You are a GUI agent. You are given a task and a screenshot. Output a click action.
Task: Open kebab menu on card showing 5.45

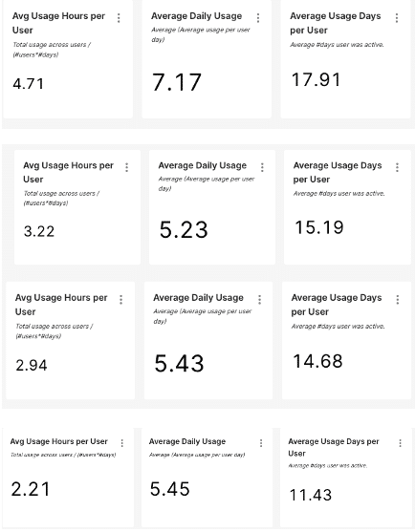click(261, 443)
